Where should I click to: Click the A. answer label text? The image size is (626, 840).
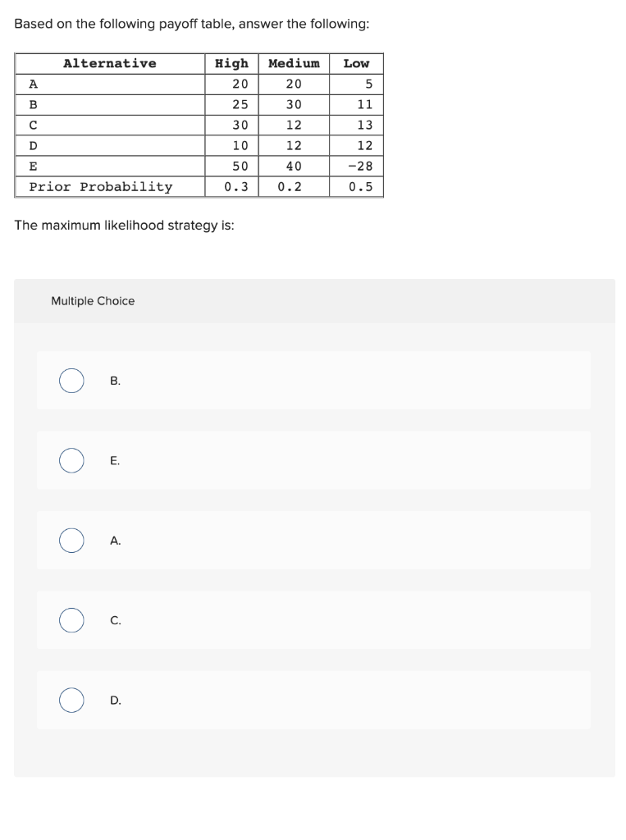114,540
